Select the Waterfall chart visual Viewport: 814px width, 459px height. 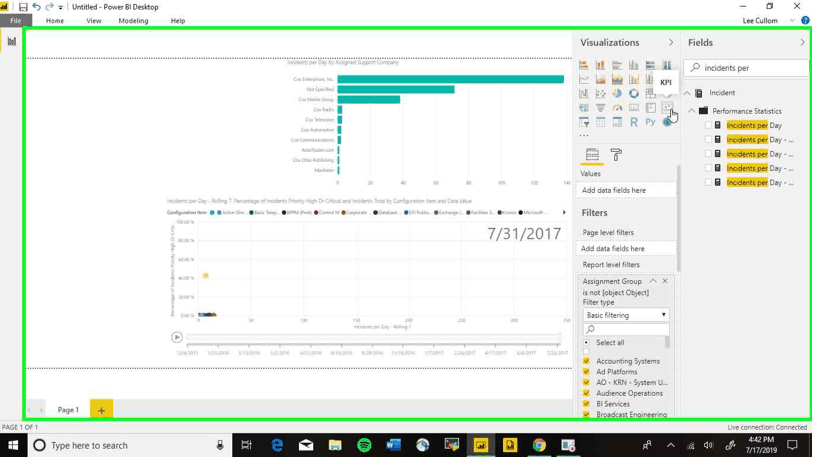click(x=584, y=93)
